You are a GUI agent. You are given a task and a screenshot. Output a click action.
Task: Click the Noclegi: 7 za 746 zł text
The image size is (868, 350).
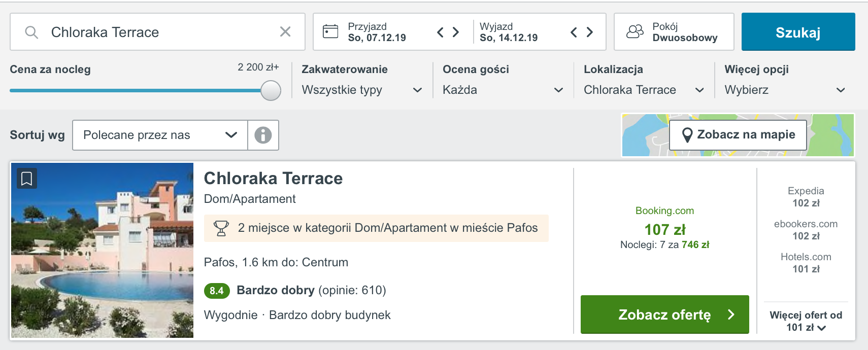pyautogui.click(x=664, y=245)
